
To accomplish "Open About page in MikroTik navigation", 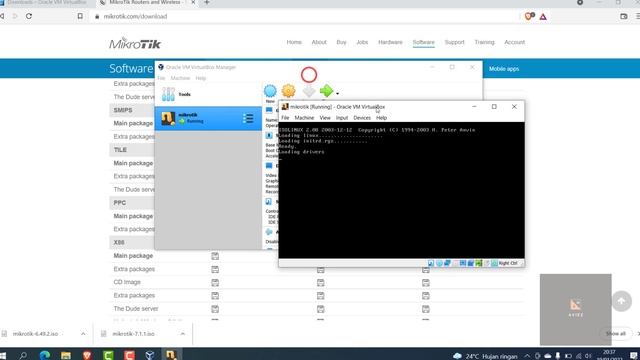I will click(319, 42).
